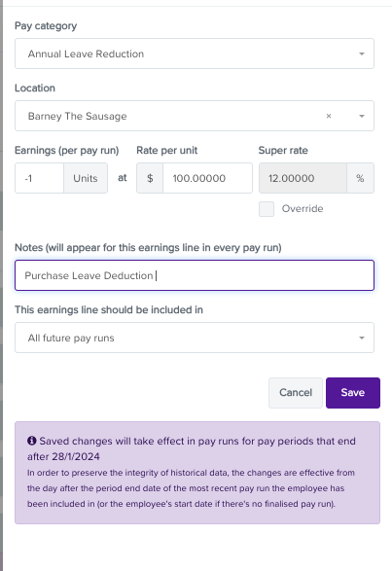The height and width of the screenshot is (571, 392).
Task: Focus the earnings units field showing -1
Action: click(39, 178)
